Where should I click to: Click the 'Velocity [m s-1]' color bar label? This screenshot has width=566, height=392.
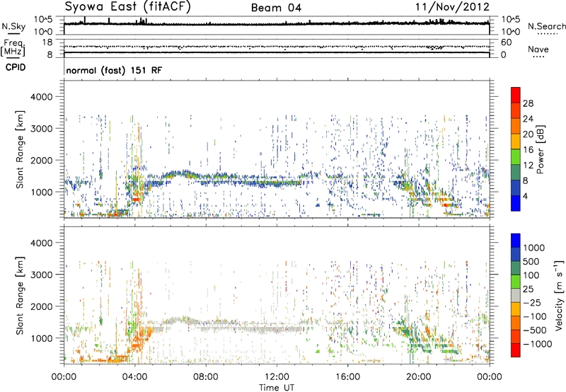tap(559, 295)
